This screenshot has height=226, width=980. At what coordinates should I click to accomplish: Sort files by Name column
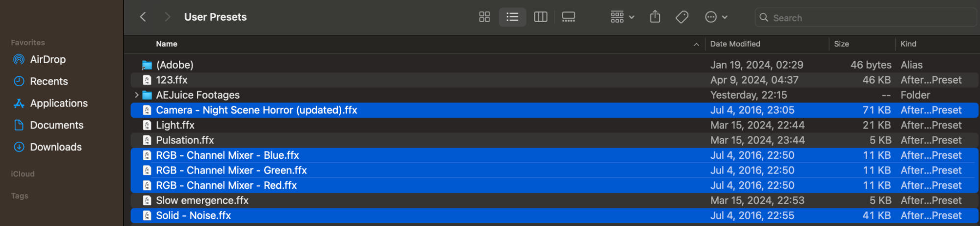[x=167, y=44]
